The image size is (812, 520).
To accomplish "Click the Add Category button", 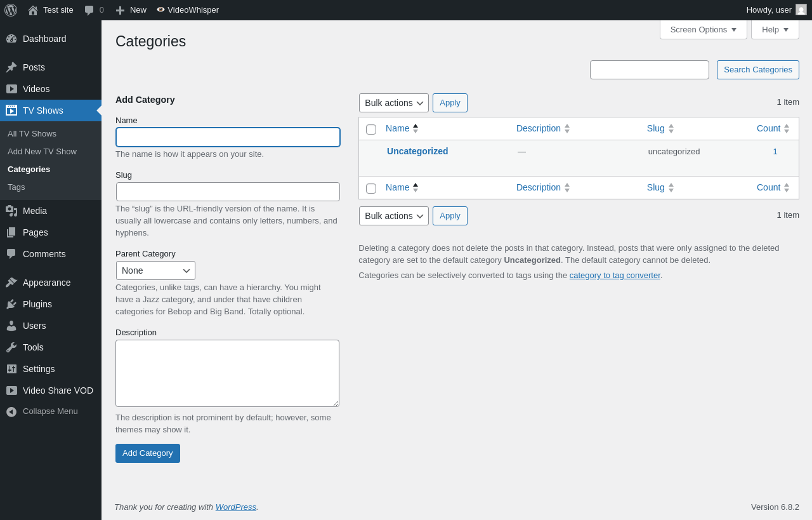I will 148,453.
